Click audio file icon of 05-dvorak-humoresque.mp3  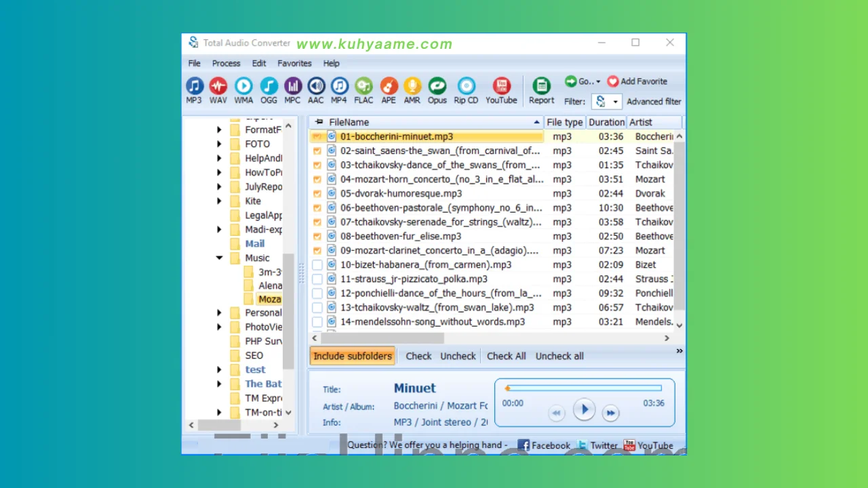point(332,193)
